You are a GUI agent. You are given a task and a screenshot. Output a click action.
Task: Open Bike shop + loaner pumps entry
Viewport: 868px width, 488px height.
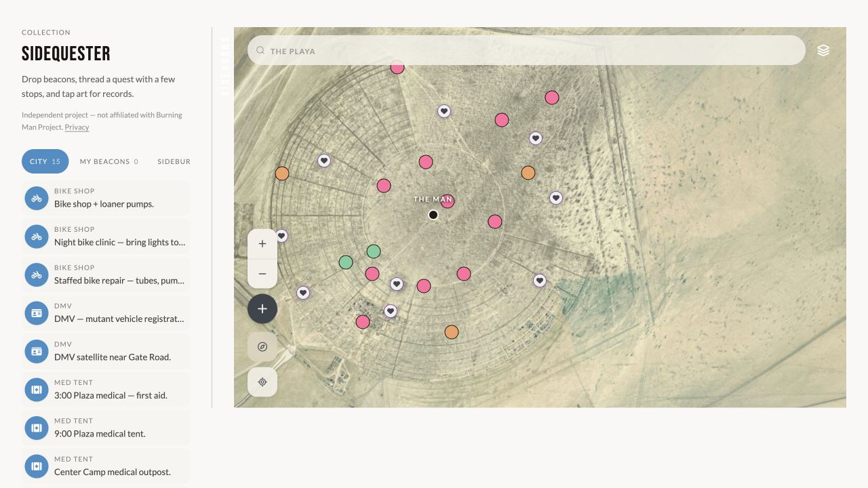point(106,199)
